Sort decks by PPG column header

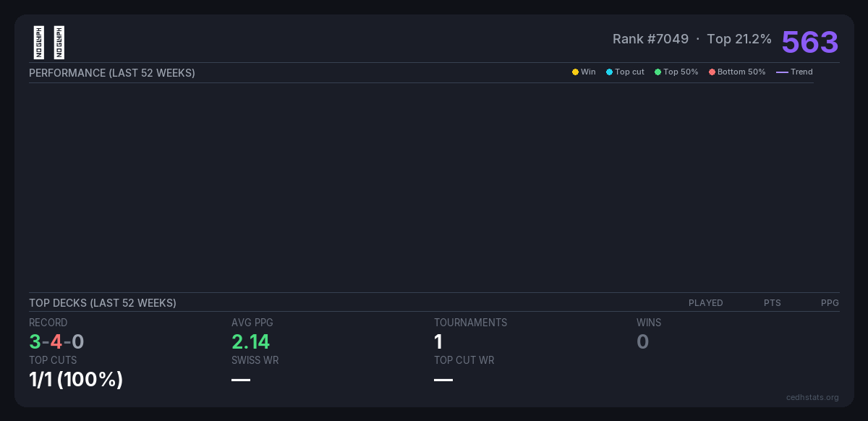(830, 303)
